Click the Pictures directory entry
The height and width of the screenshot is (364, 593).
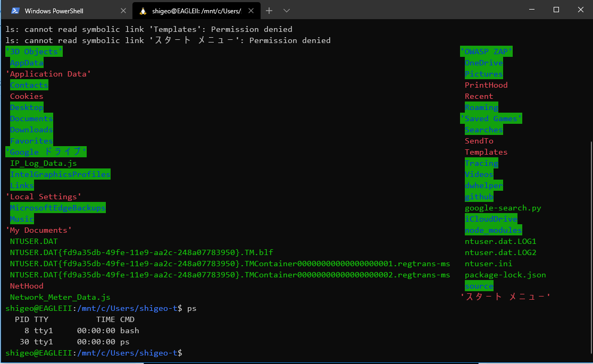[484, 74]
